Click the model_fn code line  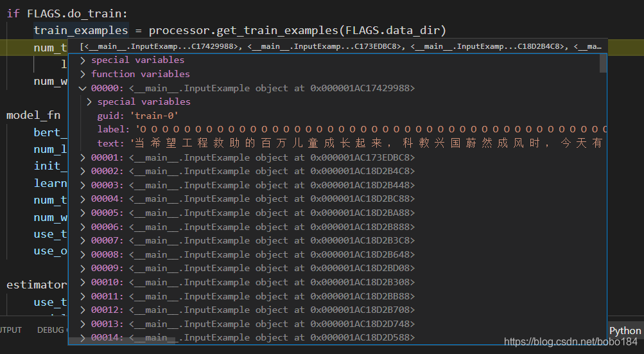pos(33,115)
